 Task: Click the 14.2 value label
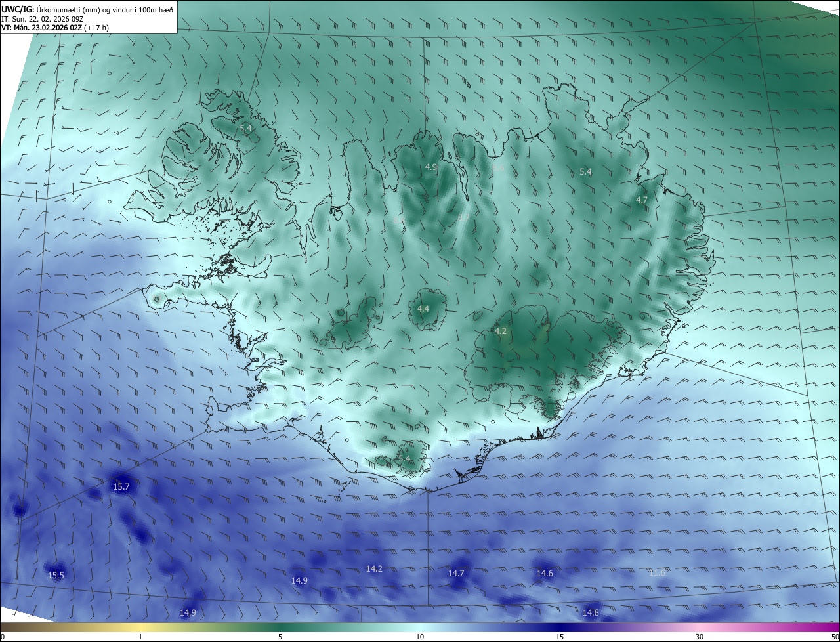click(x=374, y=568)
